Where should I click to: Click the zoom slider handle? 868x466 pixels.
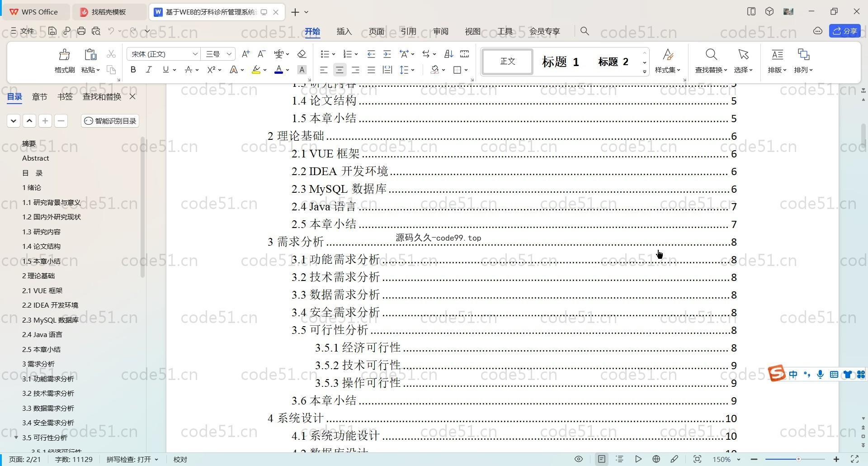click(x=798, y=459)
